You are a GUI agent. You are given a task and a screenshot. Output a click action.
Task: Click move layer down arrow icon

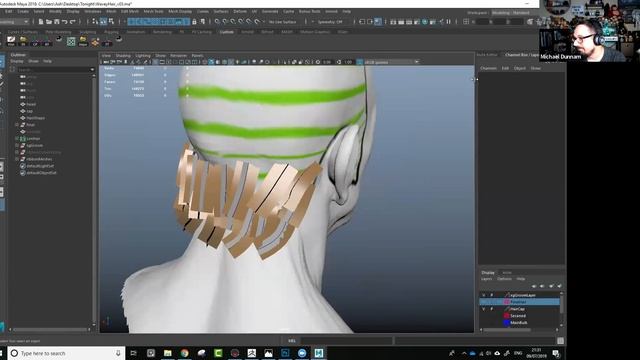point(542,286)
